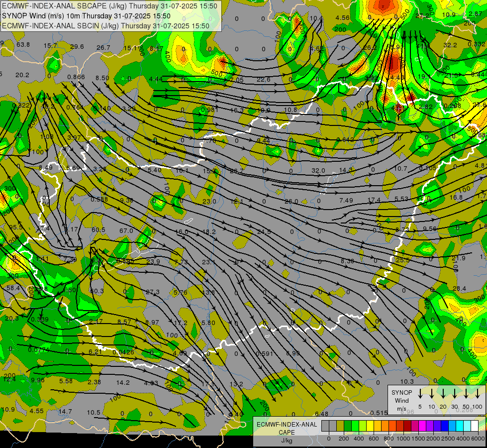Click the 67.0 CIN value on map
Viewport: 487px width, 448px height.
(126, 230)
